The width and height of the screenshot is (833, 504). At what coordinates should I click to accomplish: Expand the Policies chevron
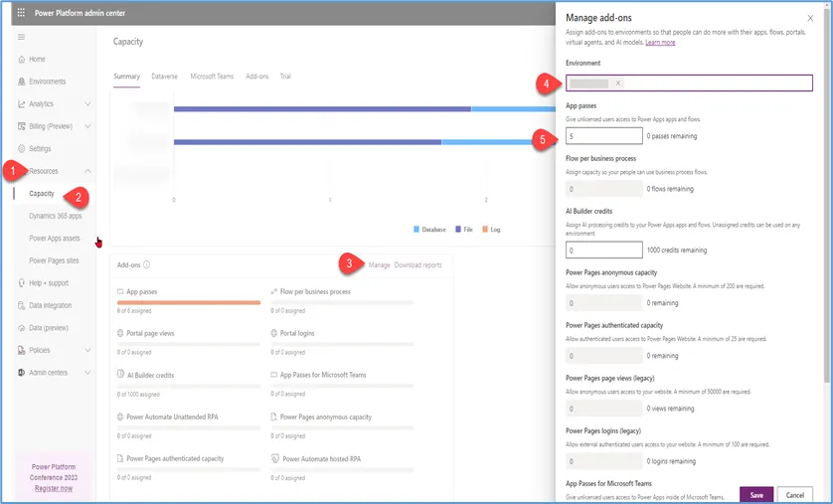tap(87, 350)
